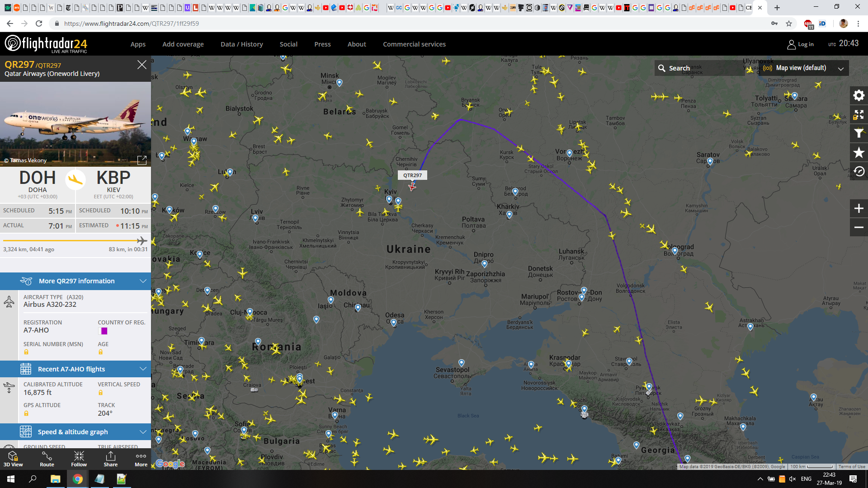Screen dimensions: 868x488
Task: Open the 3D View mode
Action: pyautogui.click(x=13, y=458)
